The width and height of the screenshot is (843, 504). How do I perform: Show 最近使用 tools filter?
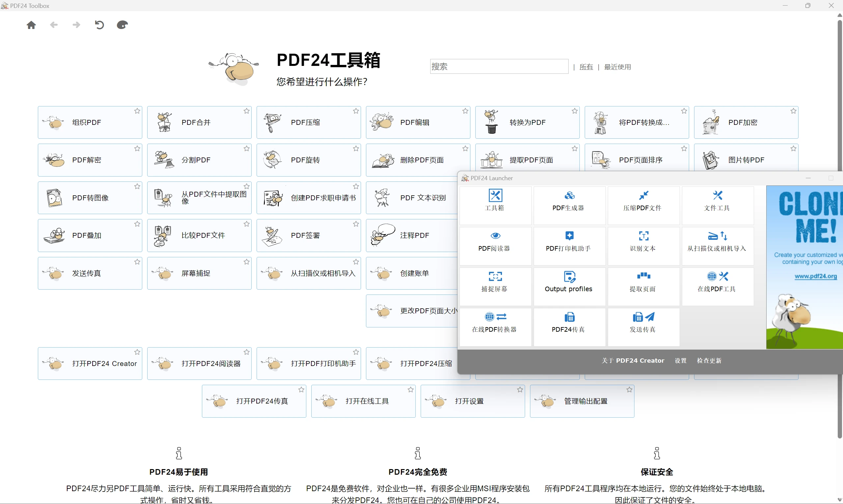pyautogui.click(x=617, y=67)
